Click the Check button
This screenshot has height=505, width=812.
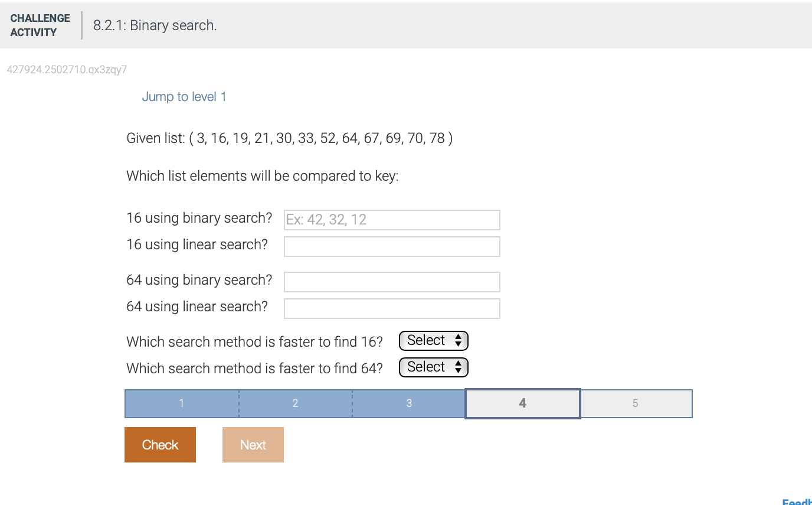pos(160,444)
